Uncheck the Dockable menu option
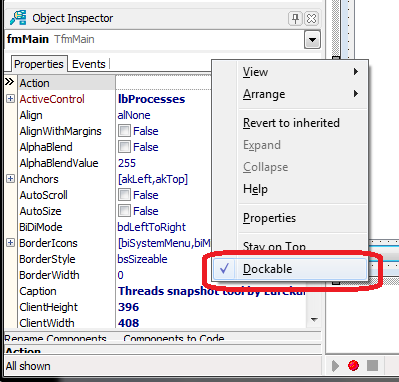Viewport: 399px width, 382px height. coord(290,269)
